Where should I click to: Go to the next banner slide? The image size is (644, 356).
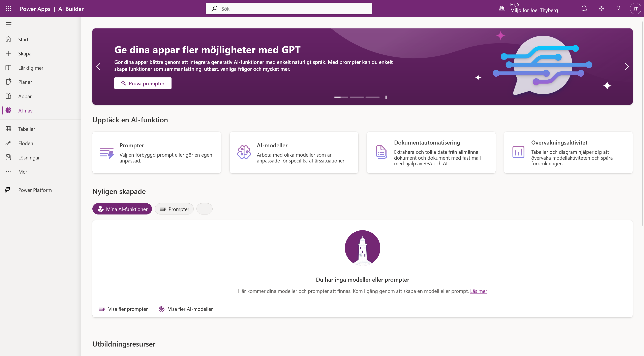click(x=626, y=67)
